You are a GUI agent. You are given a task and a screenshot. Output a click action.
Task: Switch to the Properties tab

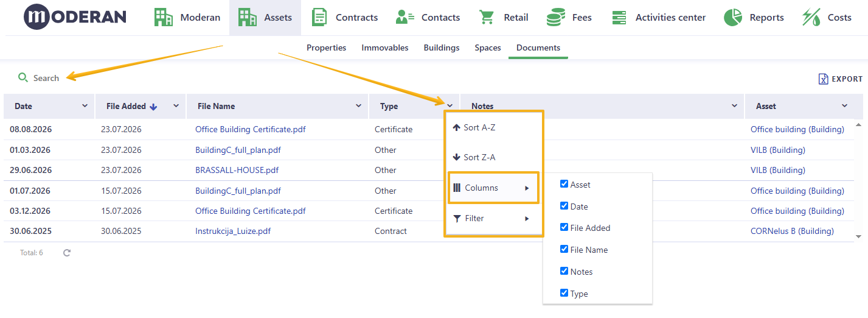point(326,48)
